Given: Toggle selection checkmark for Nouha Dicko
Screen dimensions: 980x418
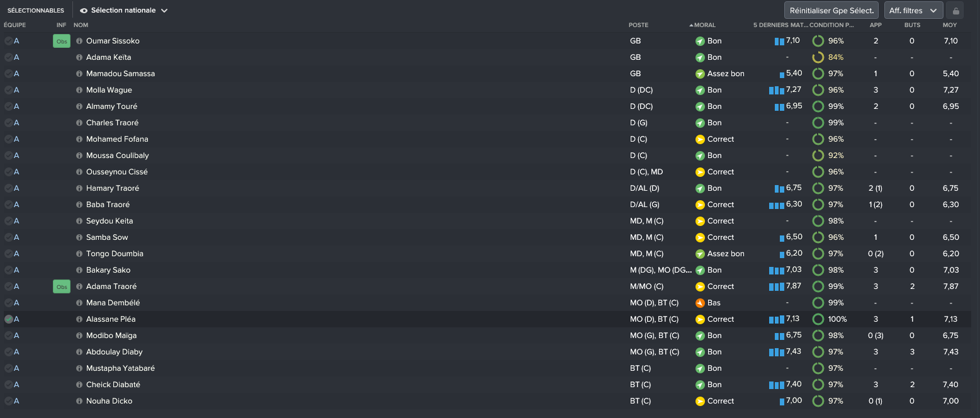Looking at the screenshot, I should click(x=8, y=401).
